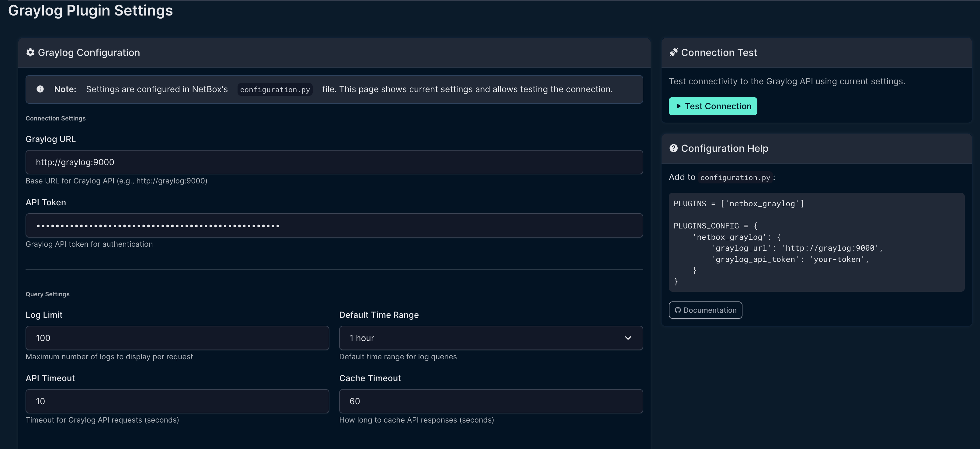Click the Graylog URL field label

click(x=50, y=139)
